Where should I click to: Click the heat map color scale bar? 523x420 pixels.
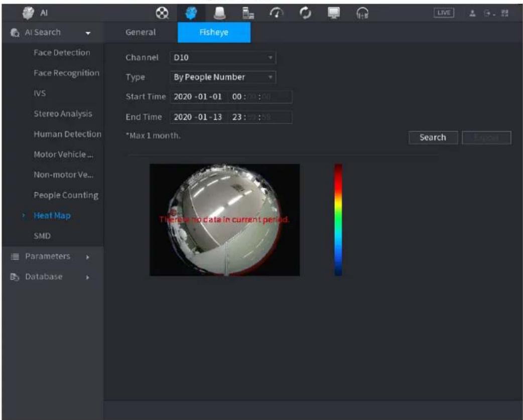click(338, 220)
